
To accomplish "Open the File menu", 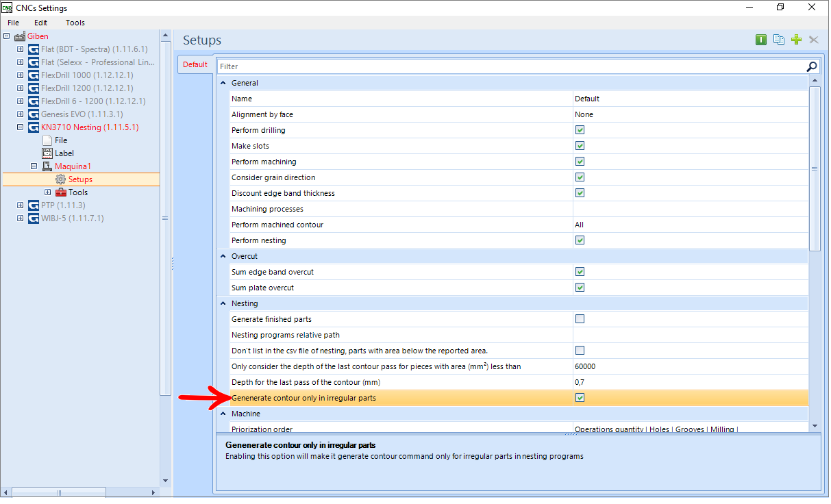I will click(x=14, y=23).
